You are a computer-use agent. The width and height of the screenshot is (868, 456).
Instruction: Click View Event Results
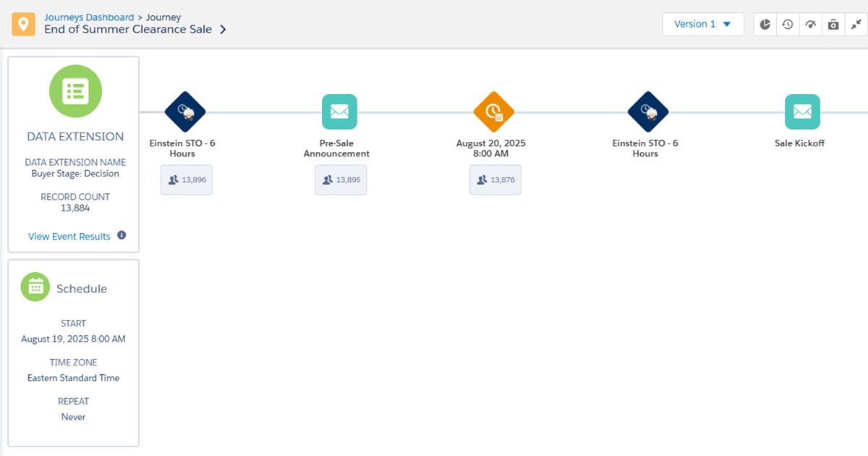[69, 236]
